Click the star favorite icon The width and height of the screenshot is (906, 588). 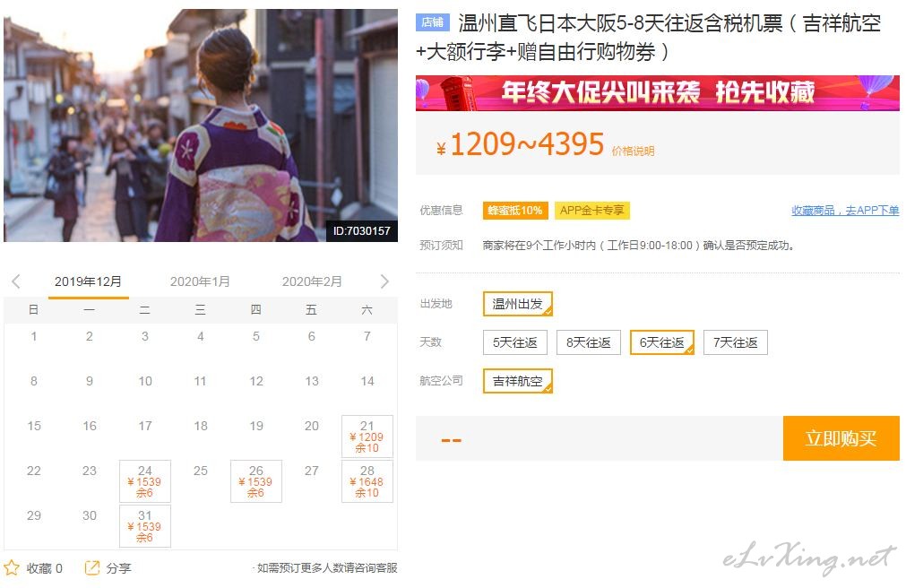(12, 567)
